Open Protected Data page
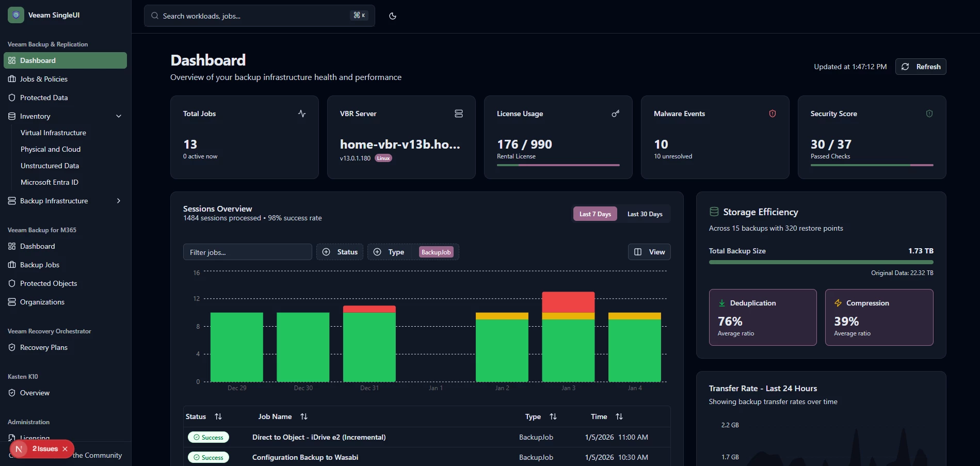 pos(65,98)
